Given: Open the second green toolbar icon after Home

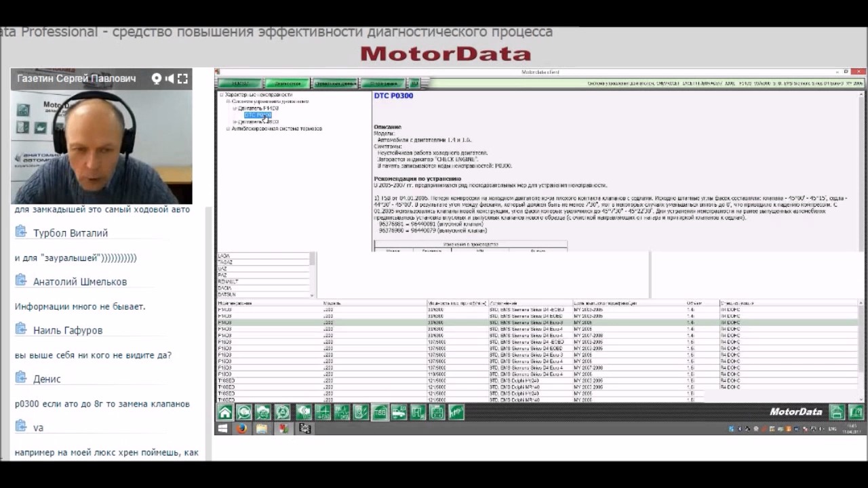Looking at the screenshot, I should coord(244,411).
